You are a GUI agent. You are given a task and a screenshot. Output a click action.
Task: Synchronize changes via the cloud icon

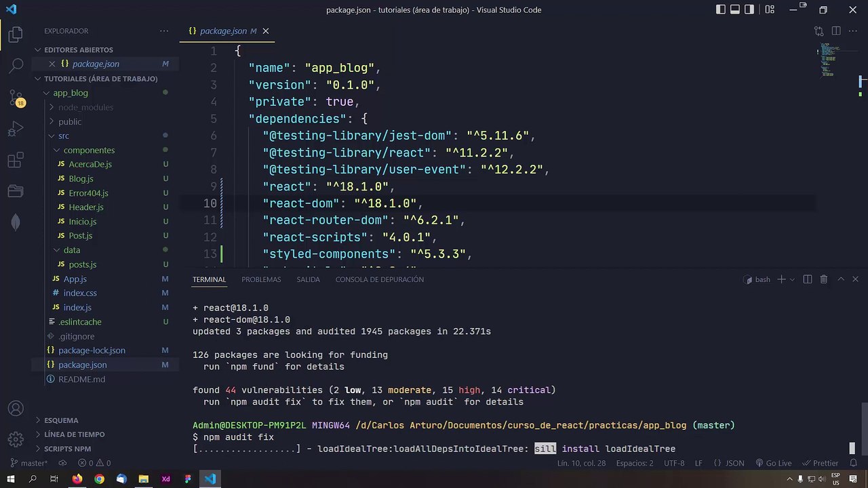tap(62, 463)
